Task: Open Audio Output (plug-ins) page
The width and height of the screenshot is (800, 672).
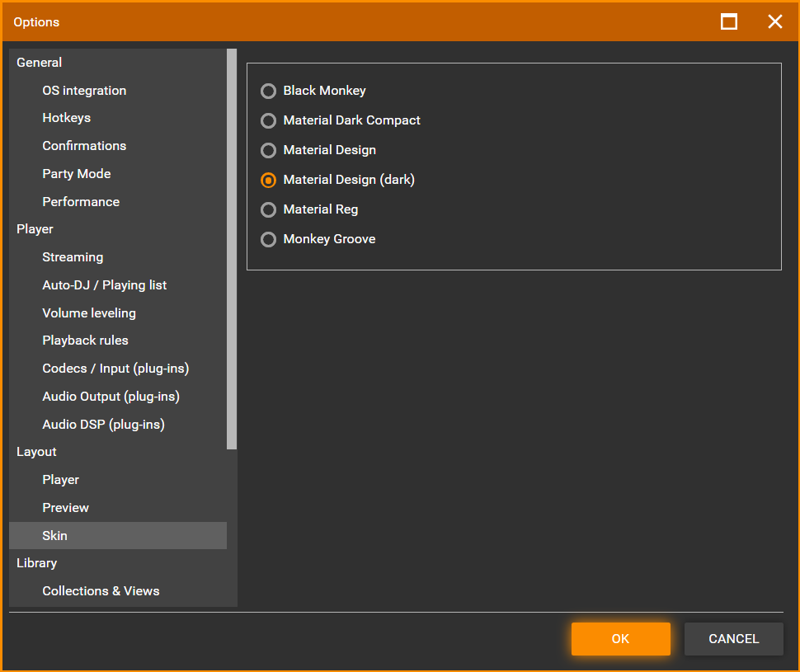Action: pyautogui.click(x=111, y=397)
